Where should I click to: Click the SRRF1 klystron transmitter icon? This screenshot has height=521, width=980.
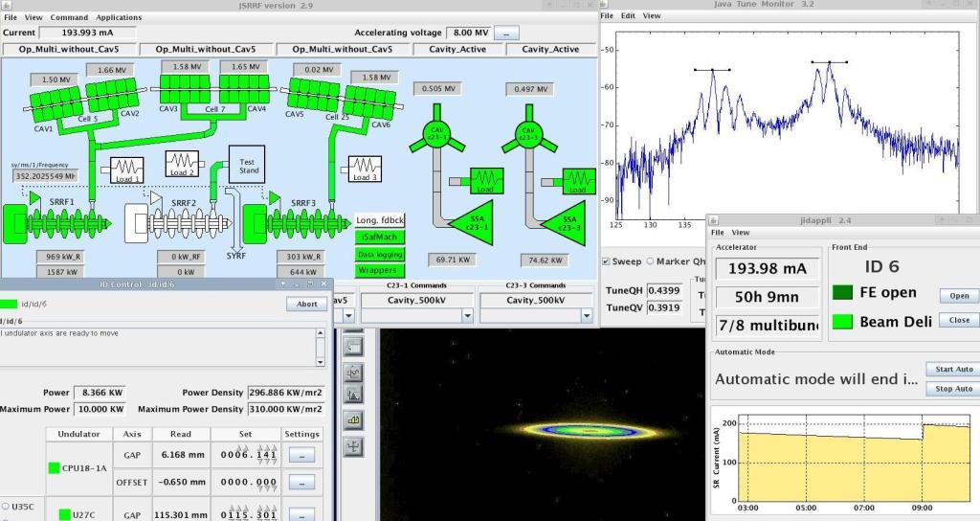(x=57, y=223)
